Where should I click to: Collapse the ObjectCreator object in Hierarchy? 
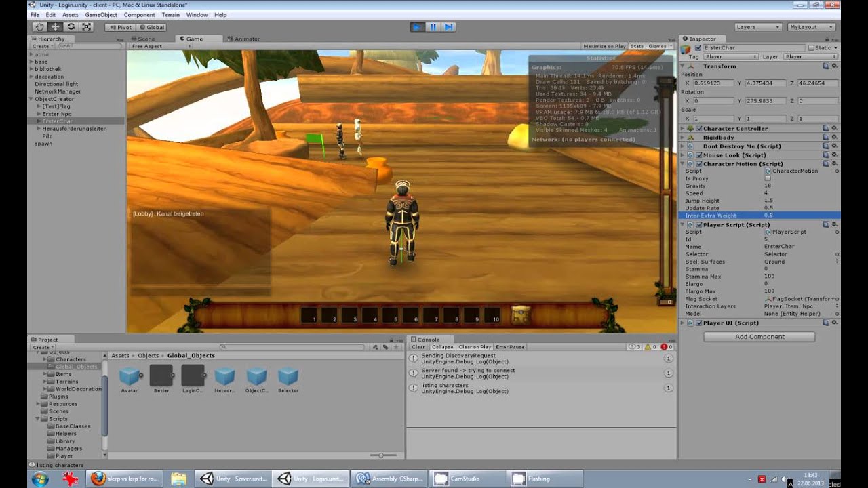(31, 99)
